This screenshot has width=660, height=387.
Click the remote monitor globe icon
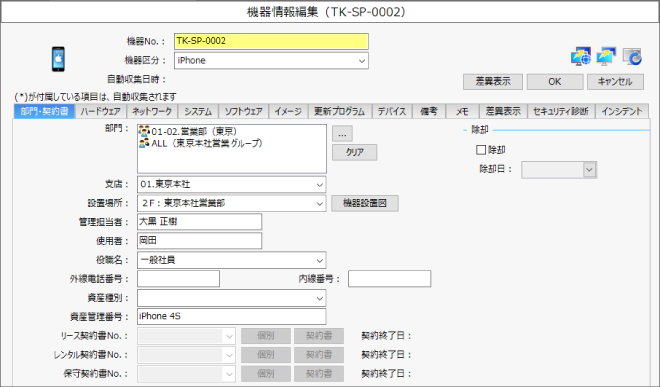(x=580, y=56)
